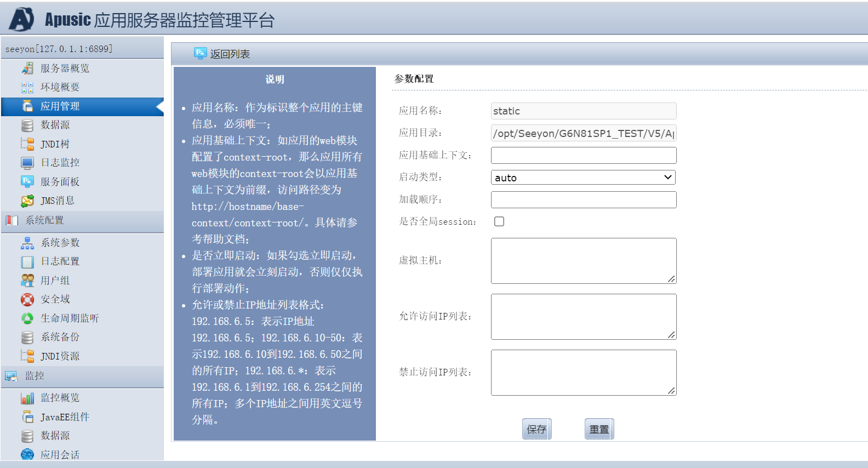Click the 系统配置 section book icon
Viewport: 868px width, 468px height.
pos(12,220)
